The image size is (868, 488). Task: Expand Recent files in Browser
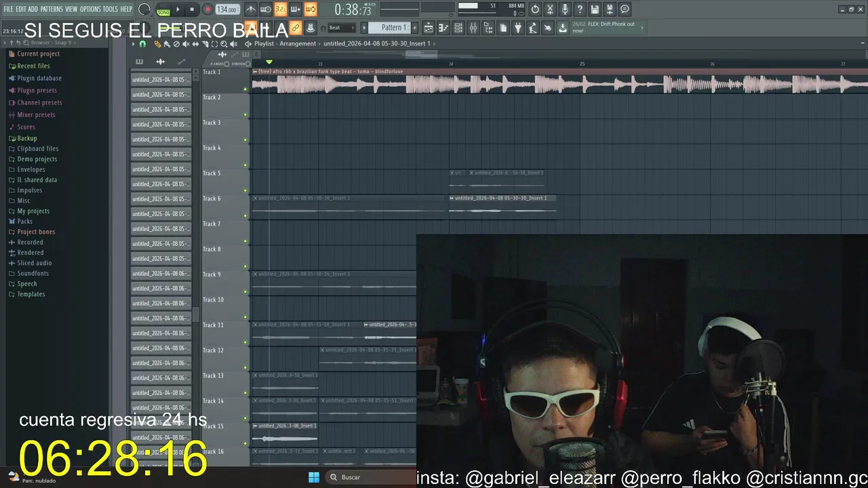pos(33,66)
